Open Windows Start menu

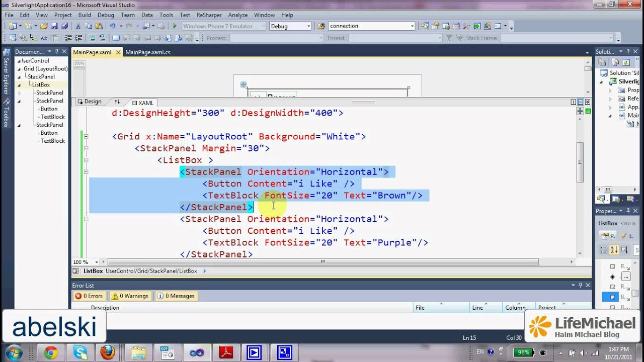13,352
